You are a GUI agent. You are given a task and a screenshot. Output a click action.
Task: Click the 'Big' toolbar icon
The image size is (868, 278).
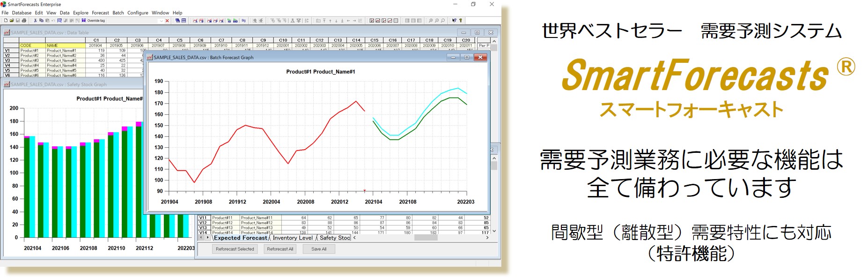click(x=243, y=21)
